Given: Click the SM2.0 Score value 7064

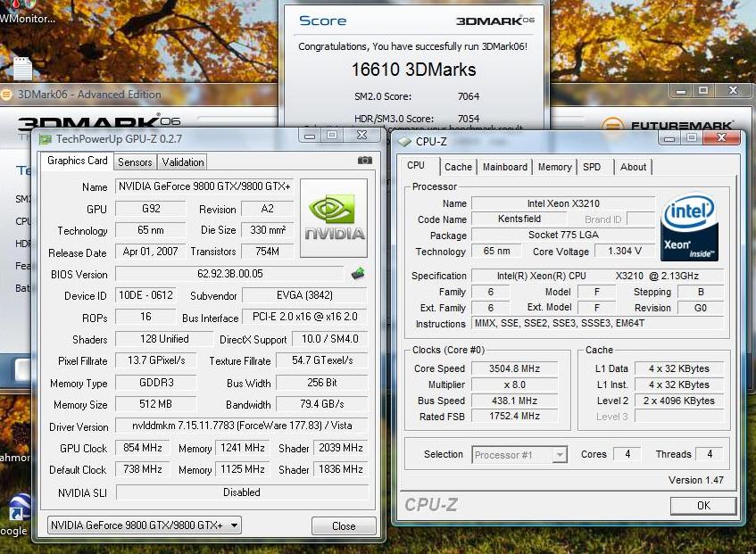Looking at the screenshot, I should (x=469, y=96).
